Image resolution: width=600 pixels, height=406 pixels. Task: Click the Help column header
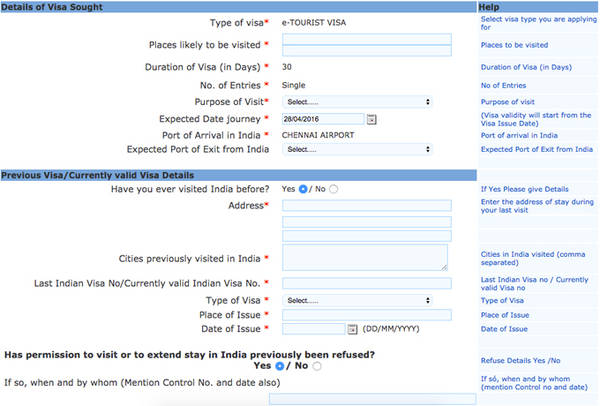(x=490, y=7)
